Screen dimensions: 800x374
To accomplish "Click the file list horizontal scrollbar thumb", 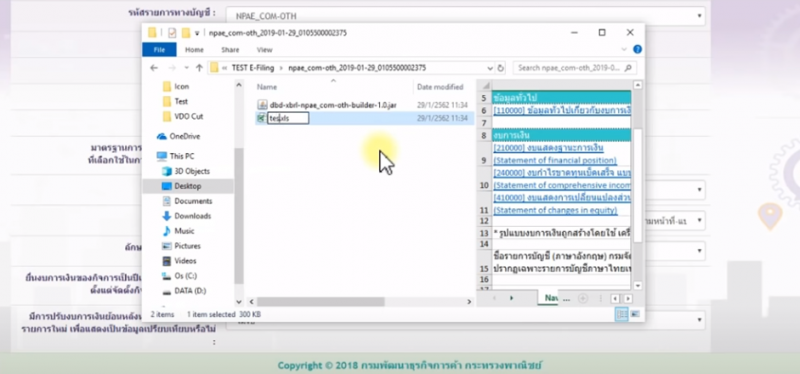I will 320,302.
